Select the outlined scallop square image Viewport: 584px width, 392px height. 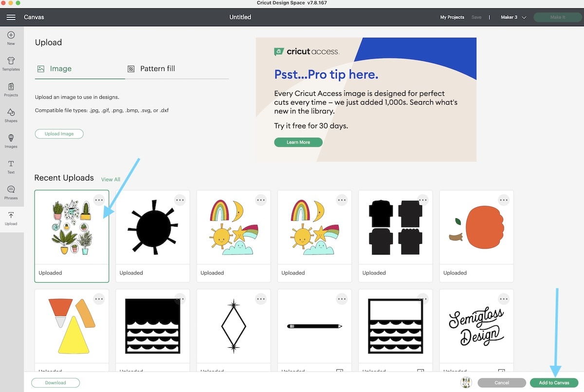395,331
